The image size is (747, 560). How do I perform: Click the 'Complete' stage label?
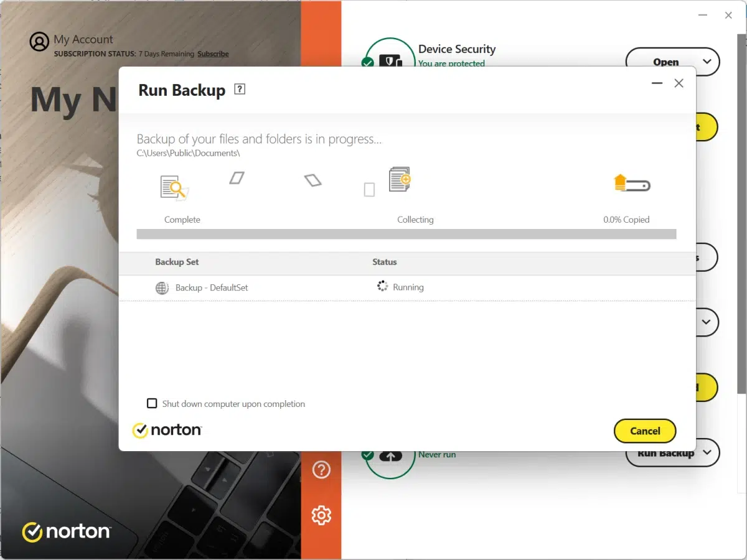point(182,220)
